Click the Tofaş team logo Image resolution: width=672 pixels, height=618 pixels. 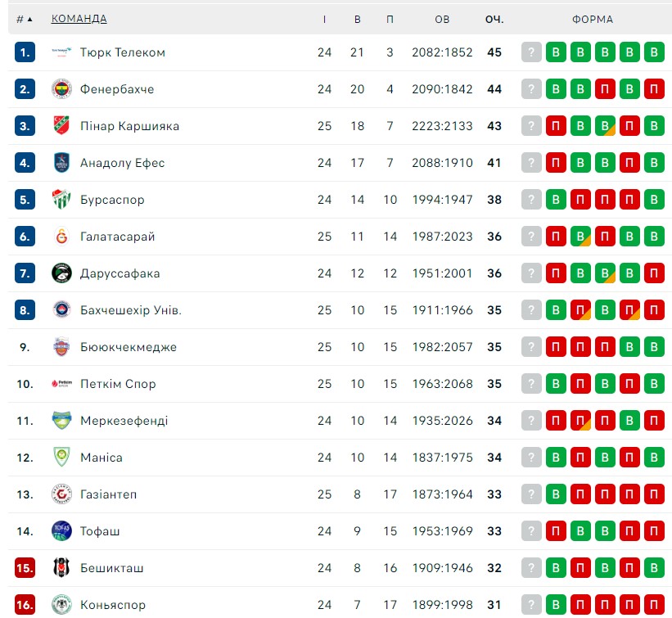point(61,531)
